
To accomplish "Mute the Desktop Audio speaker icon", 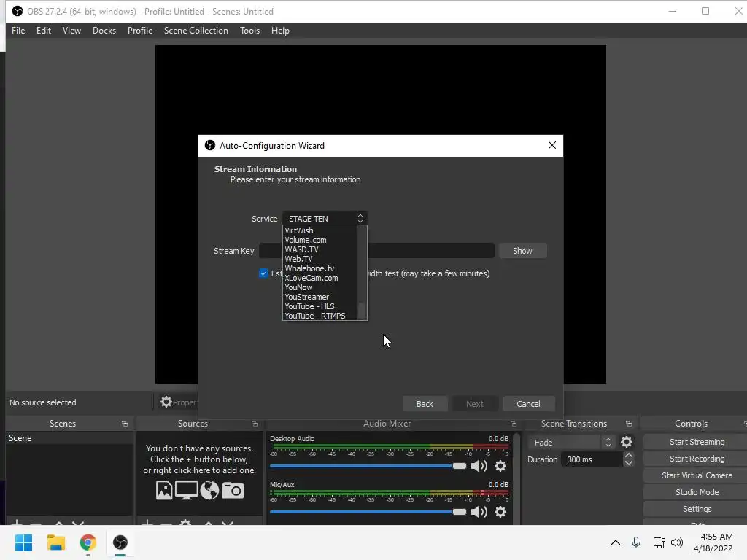I will tap(479, 466).
